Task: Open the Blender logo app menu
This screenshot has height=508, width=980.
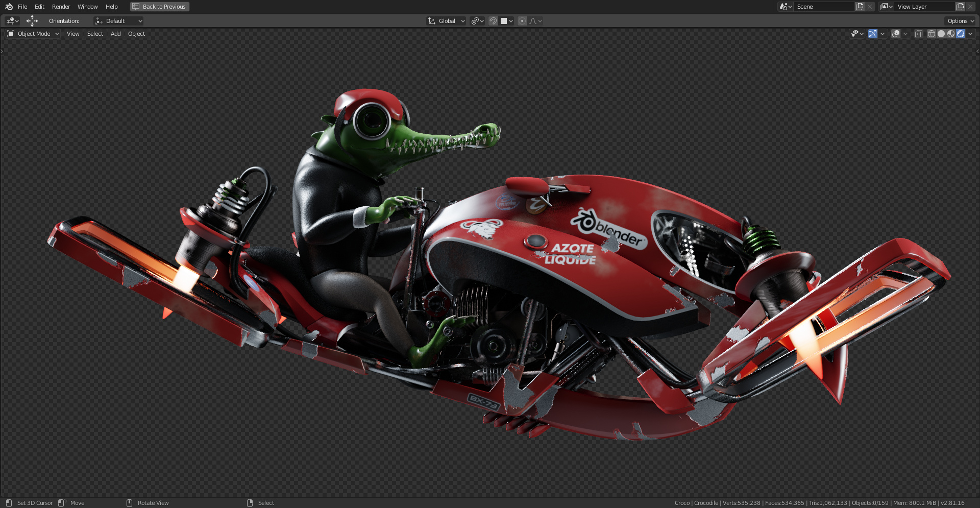Action: [9, 7]
